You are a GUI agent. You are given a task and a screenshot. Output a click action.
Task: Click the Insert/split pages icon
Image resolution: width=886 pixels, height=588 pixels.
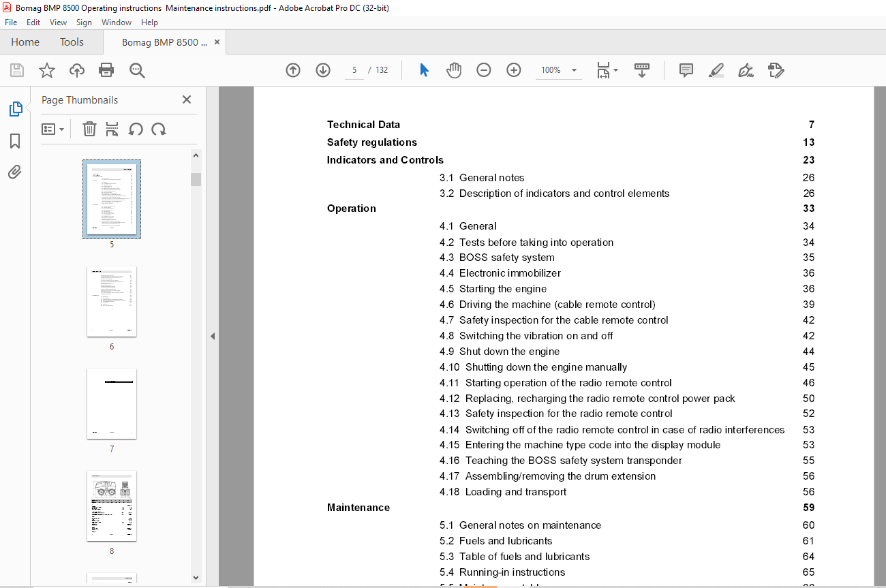pyautogui.click(x=112, y=129)
